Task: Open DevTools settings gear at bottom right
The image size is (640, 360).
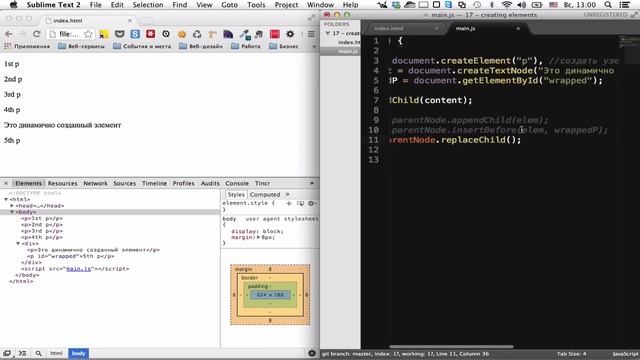Action: pyautogui.click(x=312, y=353)
